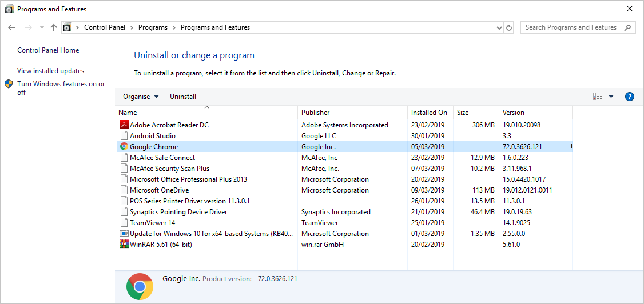This screenshot has height=304, width=644.
Task: Go up one level with up arrow
Action: pos(54,27)
